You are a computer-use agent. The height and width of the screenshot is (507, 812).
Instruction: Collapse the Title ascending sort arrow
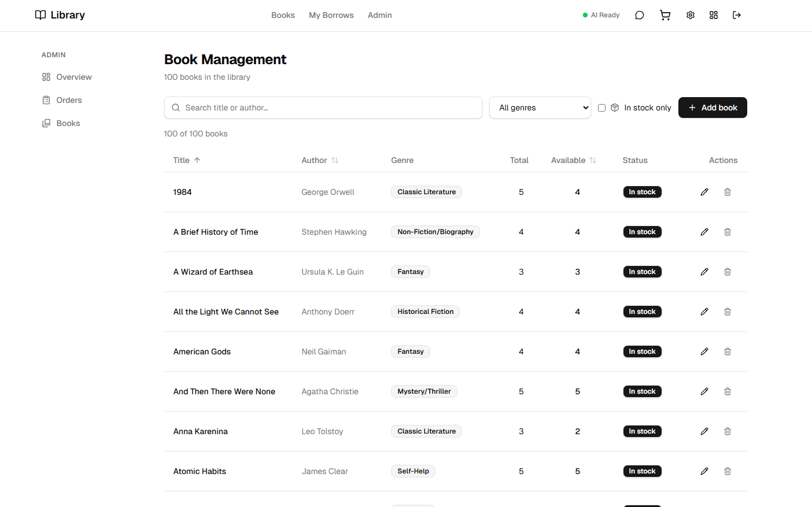click(197, 160)
